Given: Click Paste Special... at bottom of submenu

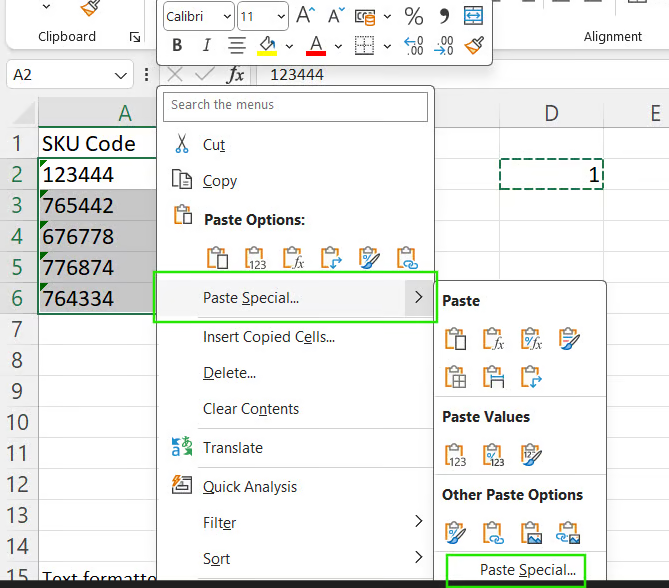Looking at the screenshot, I should coord(527,570).
